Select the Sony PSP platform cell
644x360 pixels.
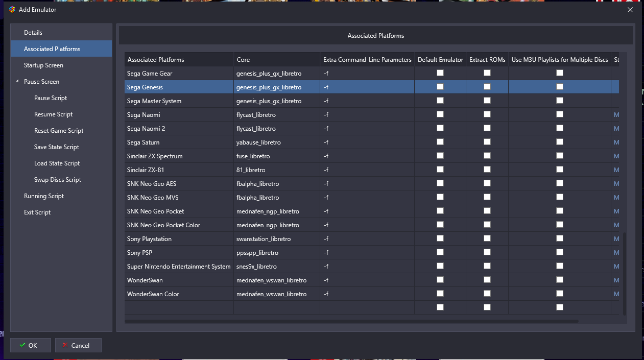(x=179, y=252)
